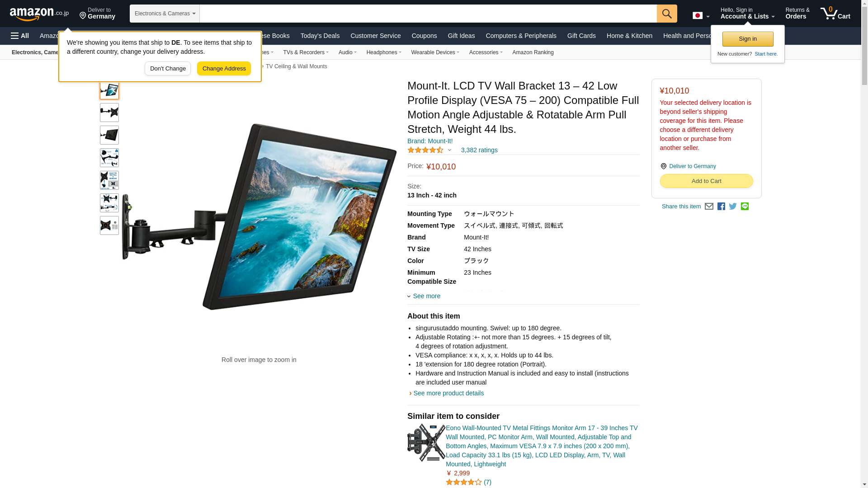The height and width of the screenshot is (488, 868).
Task: Open the 3,382 ratings link
Action: pos(479,150)
